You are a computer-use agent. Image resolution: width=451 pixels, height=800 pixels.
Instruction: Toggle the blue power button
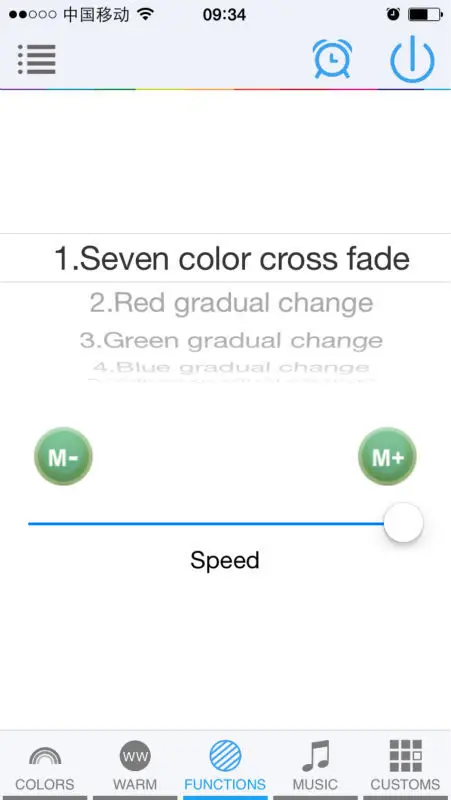click(x=412, y=59)
